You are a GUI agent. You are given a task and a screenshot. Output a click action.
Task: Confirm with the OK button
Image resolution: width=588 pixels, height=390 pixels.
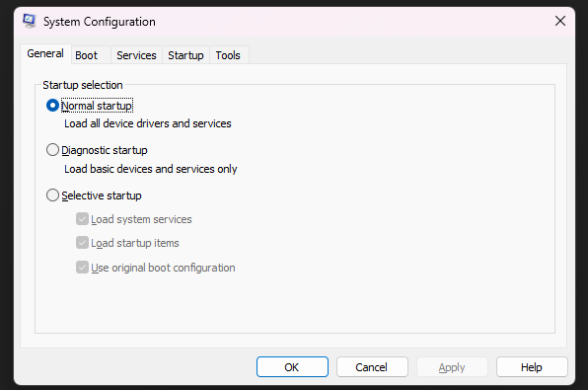point(292,366)
